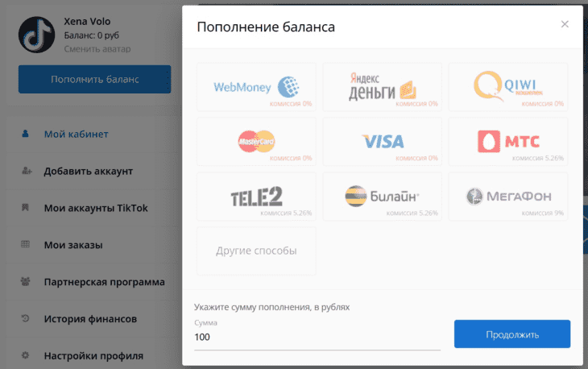Choose TELE2 mobile payment
Screen dimensions: 588x369
[256, 197]
